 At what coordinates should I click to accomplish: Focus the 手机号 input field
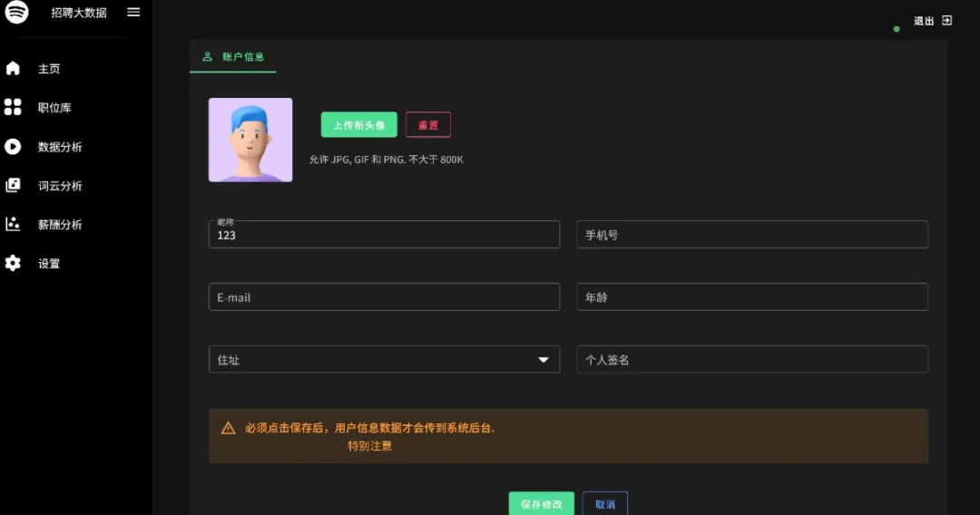pos(752,235)
